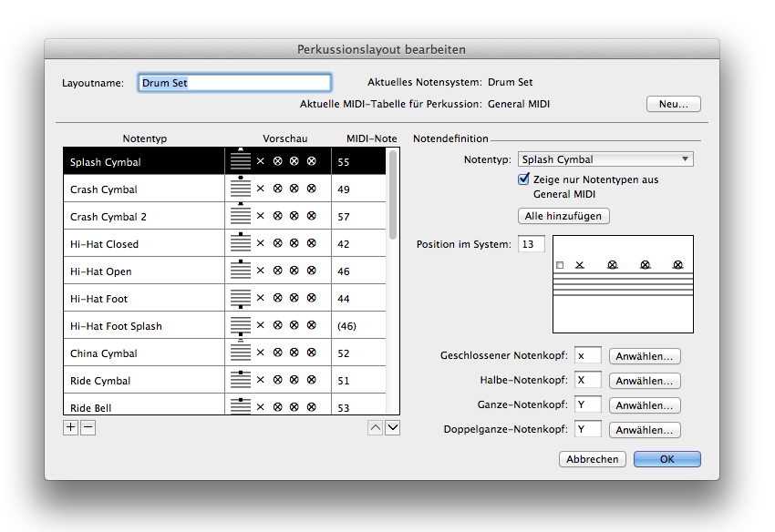
Task: Click staff position icon in Hi-Hat Open row
Action: 241,270
